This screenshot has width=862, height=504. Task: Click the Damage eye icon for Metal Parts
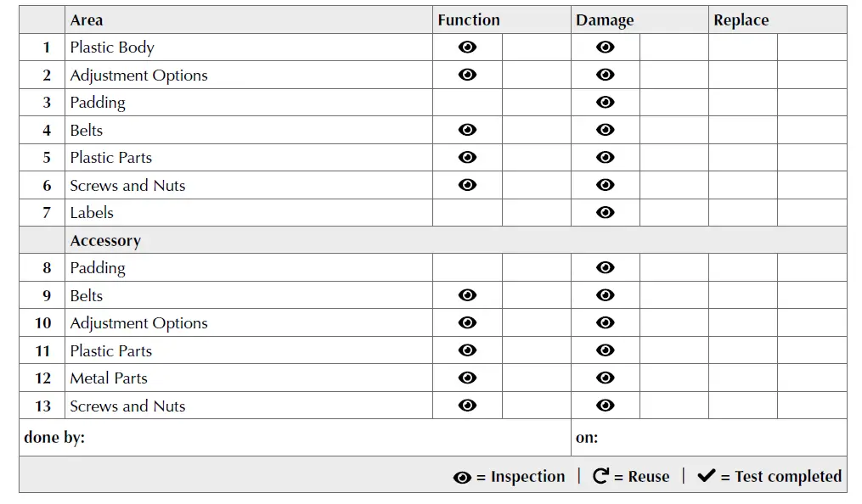click(x=606, y=378)
